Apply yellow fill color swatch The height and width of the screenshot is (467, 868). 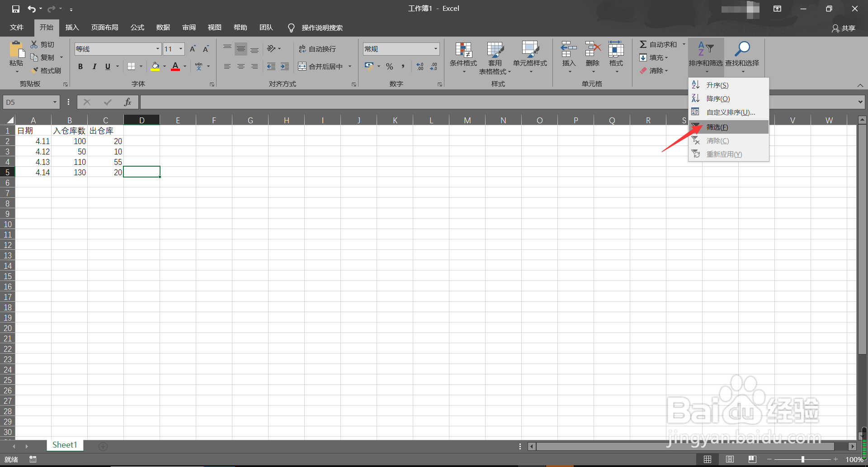pyautogui.click(x=155, y=66)
